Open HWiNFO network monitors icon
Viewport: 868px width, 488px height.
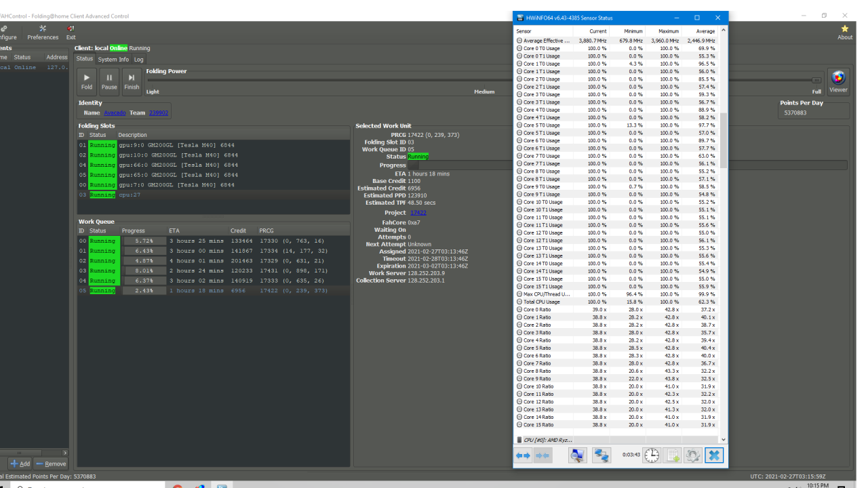pos(601,455)
